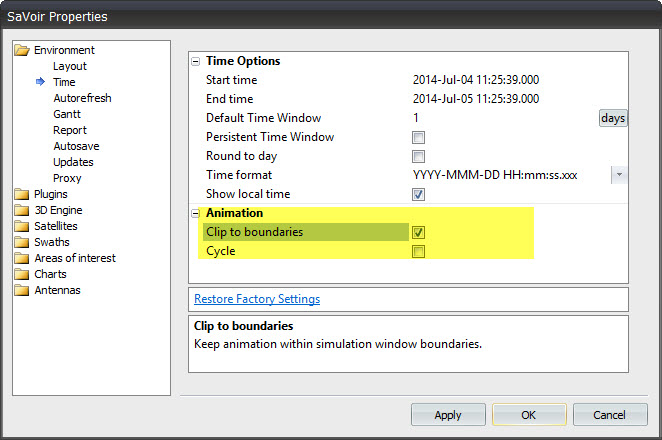Collapse the Time Options section
The width and height of the screenshot is (662, 440).
pyautogui.click(x=196, y=61)
